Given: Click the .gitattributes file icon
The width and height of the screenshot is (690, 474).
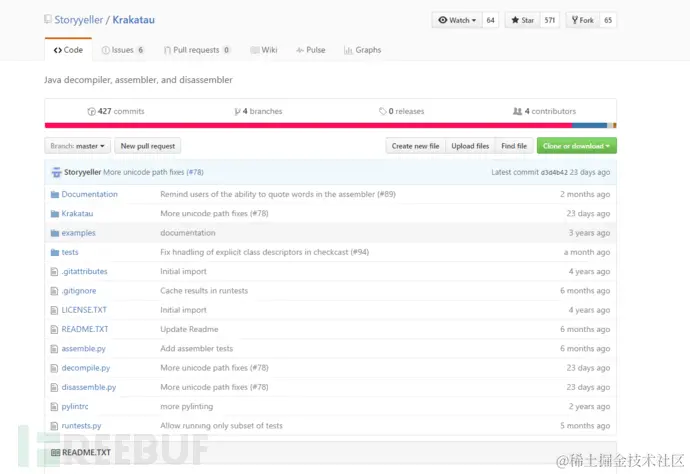Looking at the screenshot, I should tap(54, 272).
